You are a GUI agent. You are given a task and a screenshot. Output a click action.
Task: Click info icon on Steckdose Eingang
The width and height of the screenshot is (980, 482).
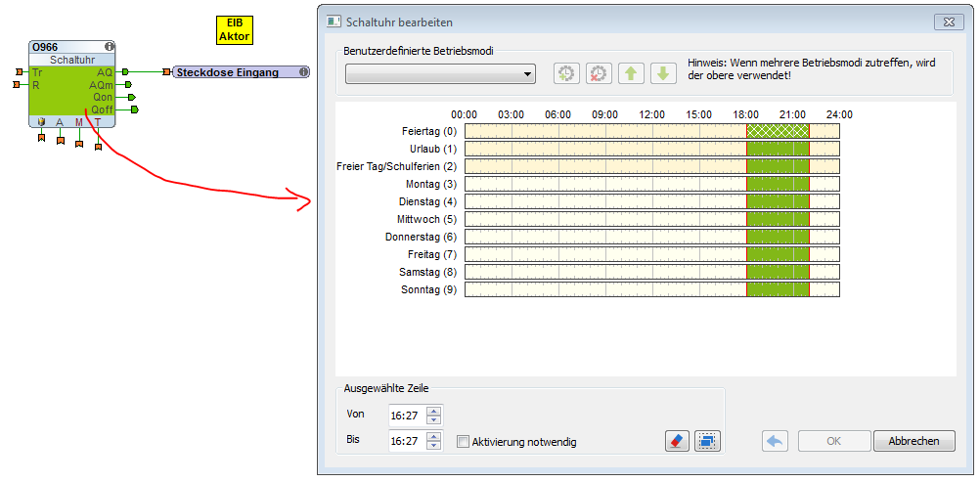[x=303, y=72]
